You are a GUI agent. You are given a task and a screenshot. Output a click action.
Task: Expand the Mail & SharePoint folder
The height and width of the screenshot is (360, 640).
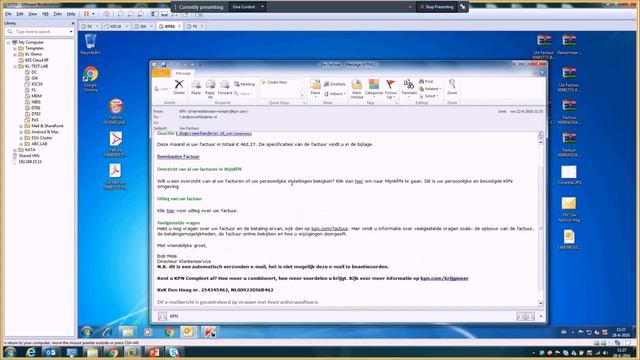[x=21, y=126]
